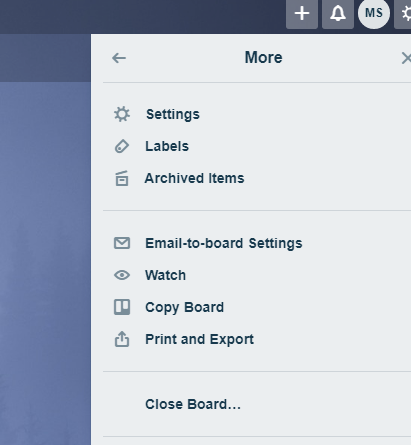Open Settings menu entry

click(173, 114)
